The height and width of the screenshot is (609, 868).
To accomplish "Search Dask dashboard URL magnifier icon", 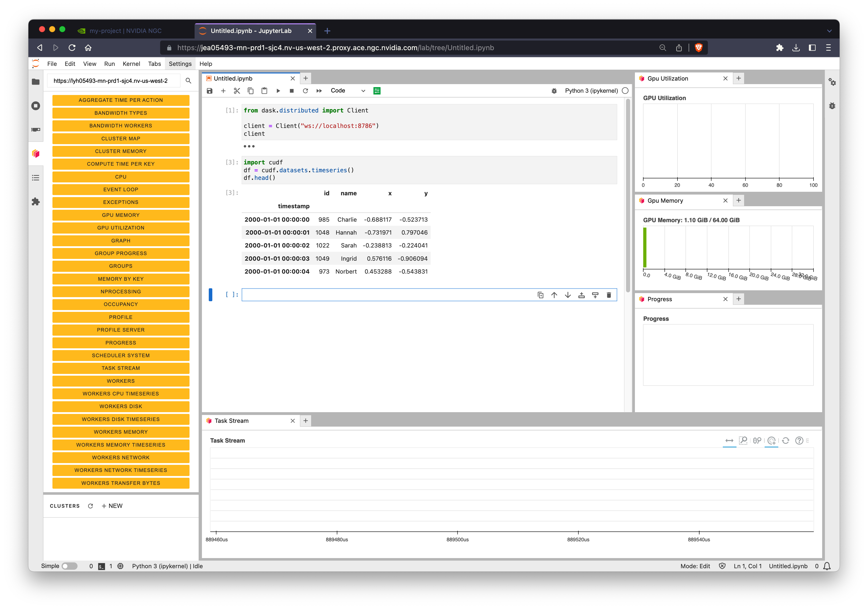I will tap(188, 81).
